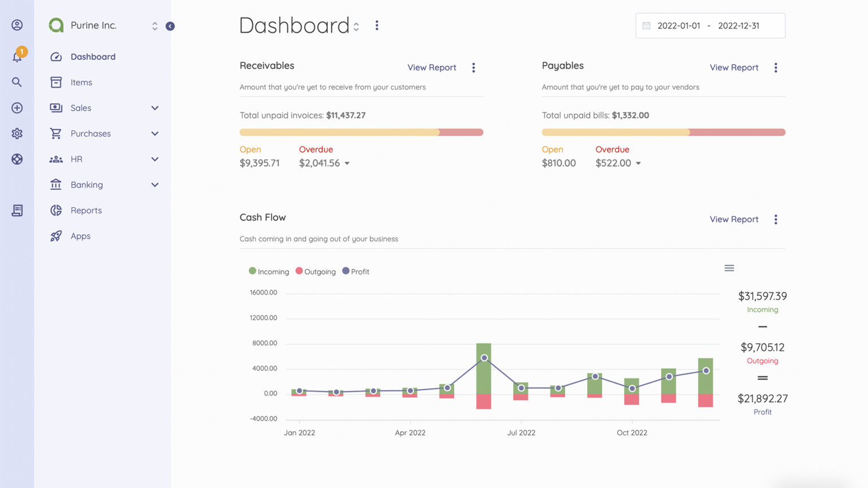Open the search magnifier in the left rail
Viewport: 868px width, 488px height.
tap(17, 82)
